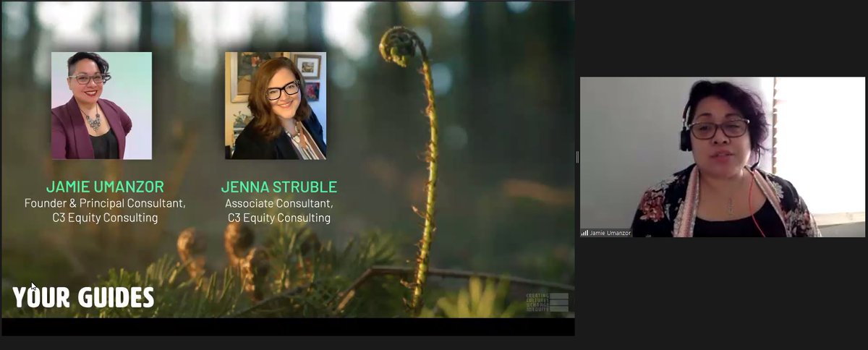Click the Creating Cultures logo on slide corner
Viewport: 868px width, 350px height.
coord(548,302)
